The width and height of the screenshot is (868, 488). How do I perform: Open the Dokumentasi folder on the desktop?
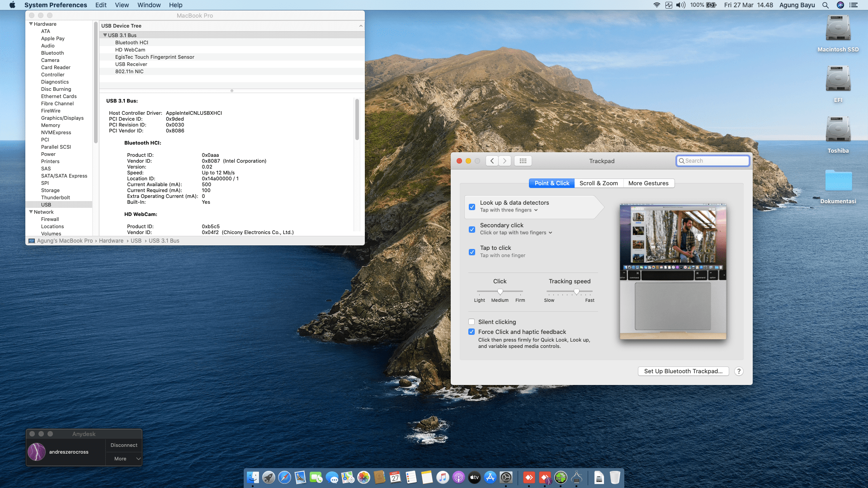coord(838,181)
